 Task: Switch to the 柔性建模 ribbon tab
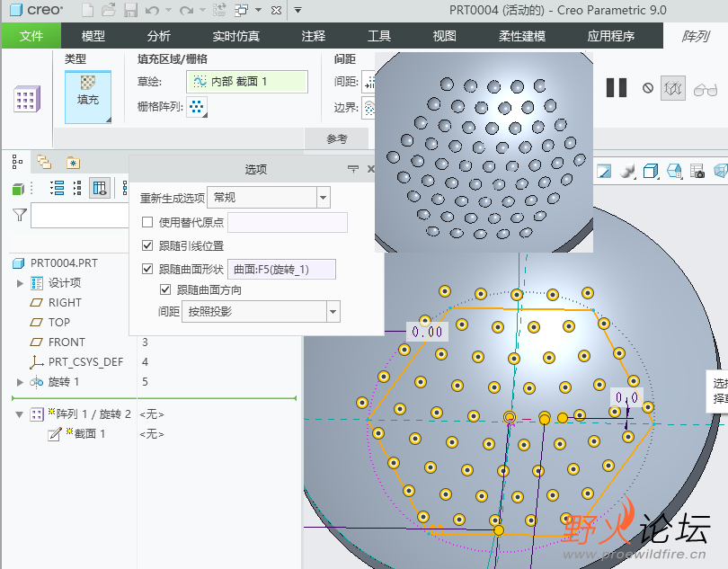click(x=522, y=36)
